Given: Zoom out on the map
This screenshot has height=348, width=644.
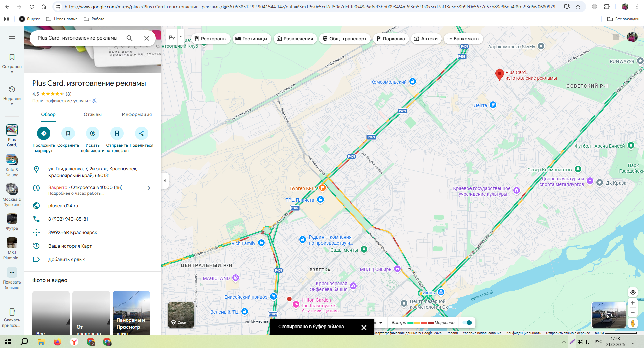Looking at the screenshot, I should click(x=633, y=312).
